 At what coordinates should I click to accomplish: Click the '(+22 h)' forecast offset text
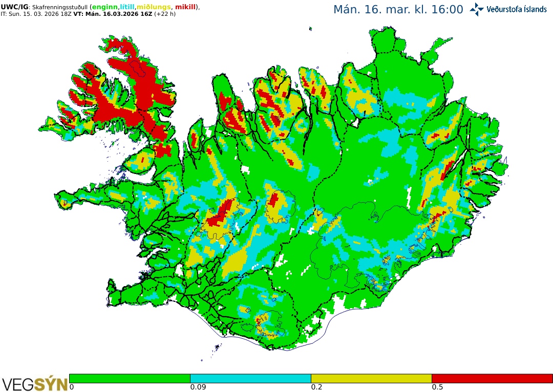click(x=165, y=14)
